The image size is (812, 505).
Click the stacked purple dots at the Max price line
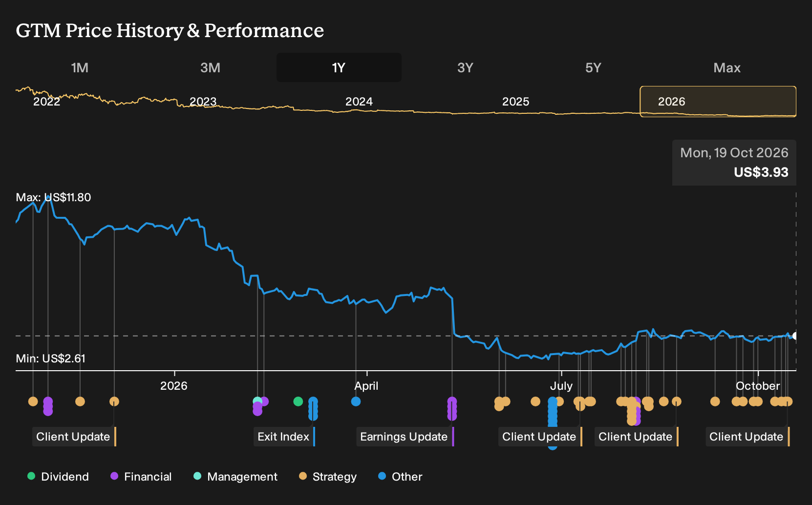click(48, 406)
